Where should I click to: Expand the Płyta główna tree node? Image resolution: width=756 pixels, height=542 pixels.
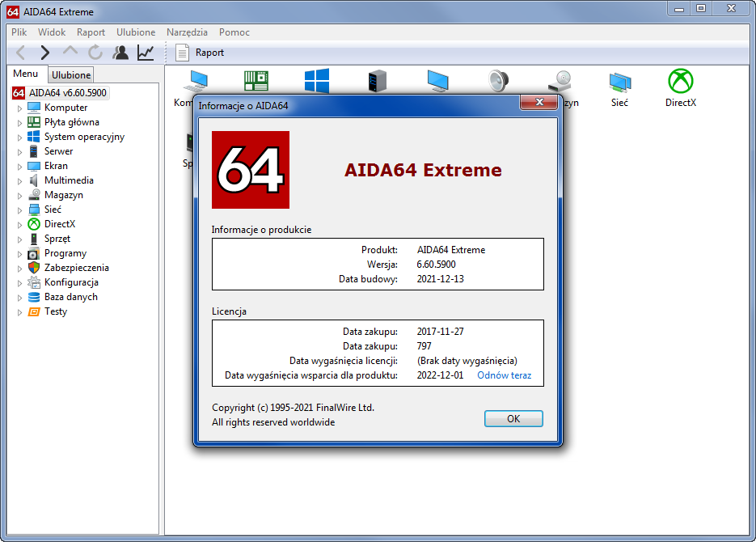[x=19, y=123]
